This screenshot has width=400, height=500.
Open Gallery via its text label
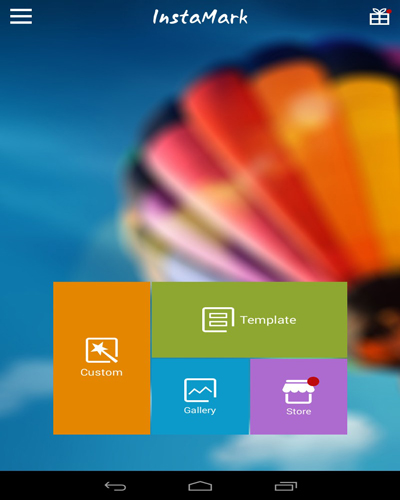click(x=200, y=410)
